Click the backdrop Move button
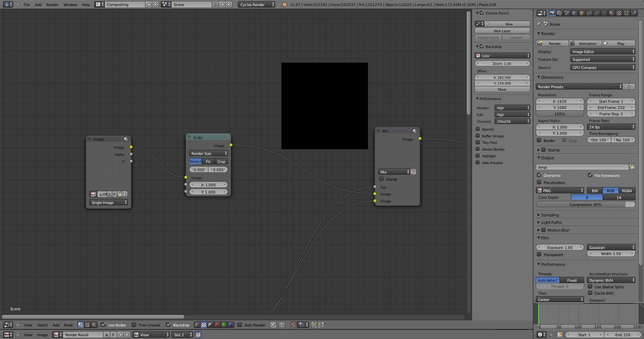 (x=502, y=89)
